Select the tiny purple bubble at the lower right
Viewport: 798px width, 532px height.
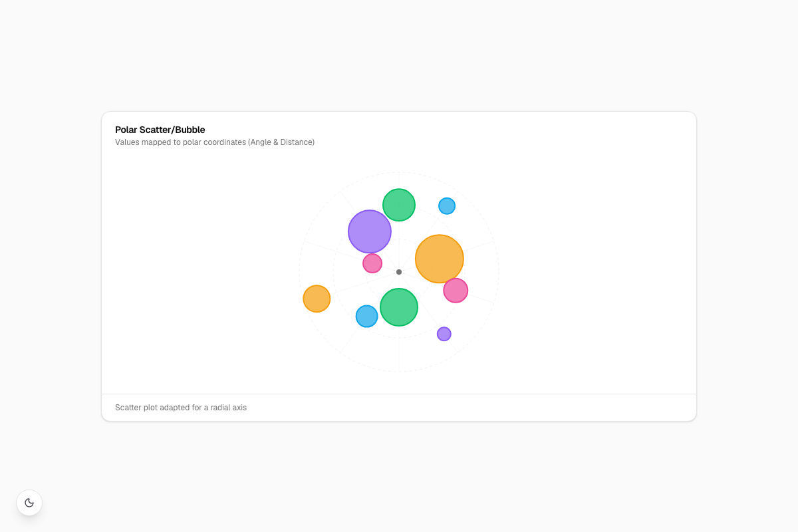click(x=444, y=334)
